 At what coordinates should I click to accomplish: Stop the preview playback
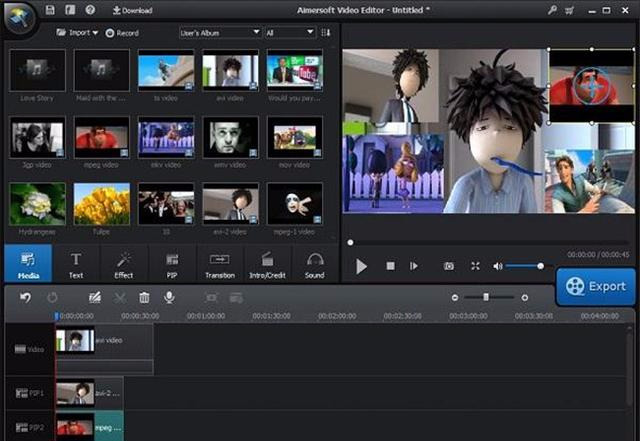click(390, 266)
